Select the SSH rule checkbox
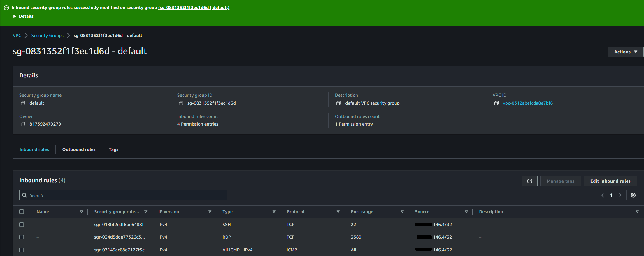This screenshot has height=256, width=644. tap(22, 225)
